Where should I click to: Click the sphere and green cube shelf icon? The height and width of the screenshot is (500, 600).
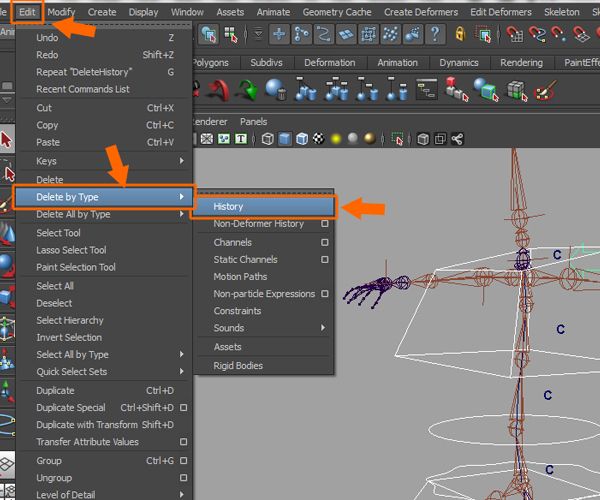[x=486, y=90]
